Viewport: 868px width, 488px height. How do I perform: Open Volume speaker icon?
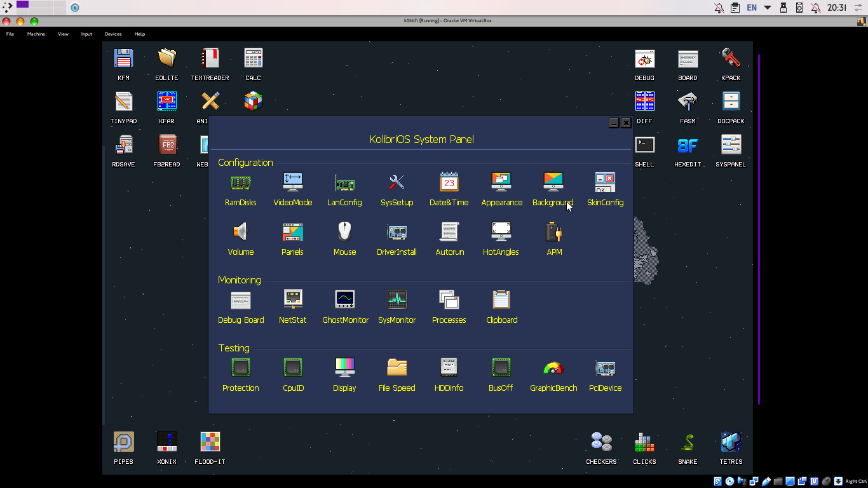(241, 232)
